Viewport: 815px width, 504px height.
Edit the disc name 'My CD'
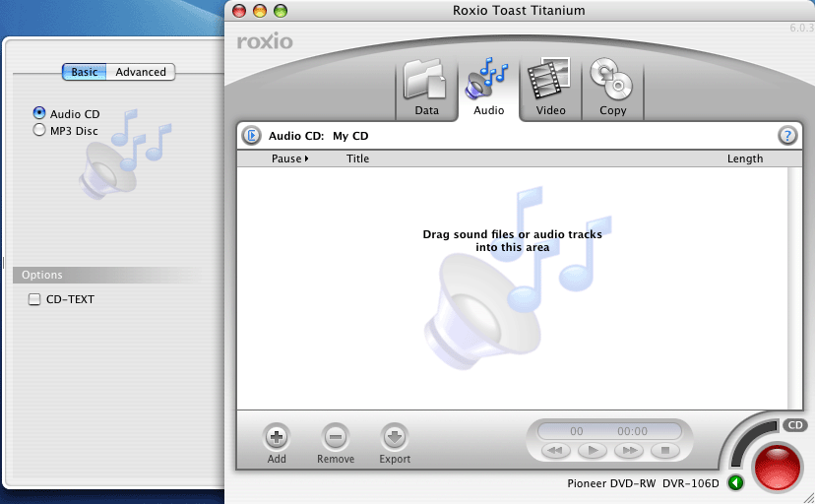click(350, 136)
